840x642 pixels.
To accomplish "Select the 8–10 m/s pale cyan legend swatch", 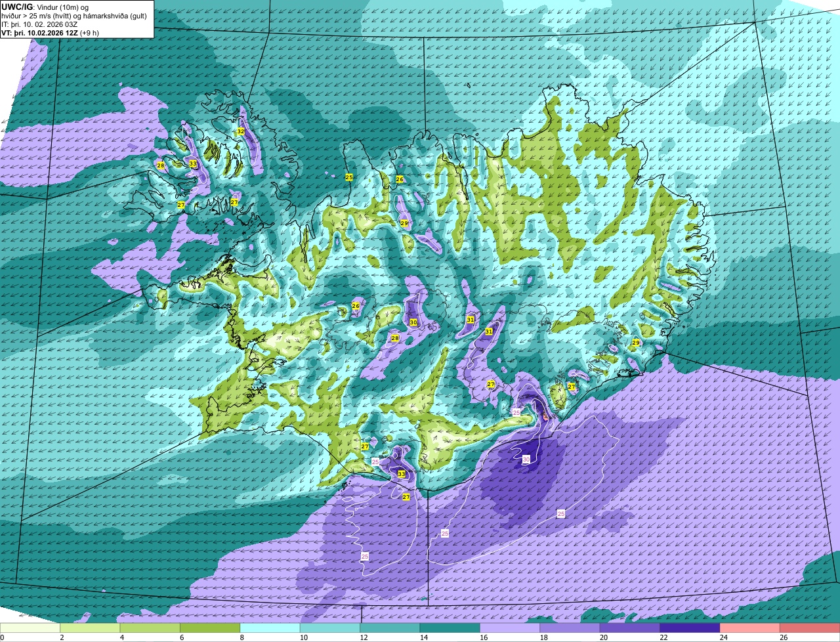I will click(x=270, y=628).
